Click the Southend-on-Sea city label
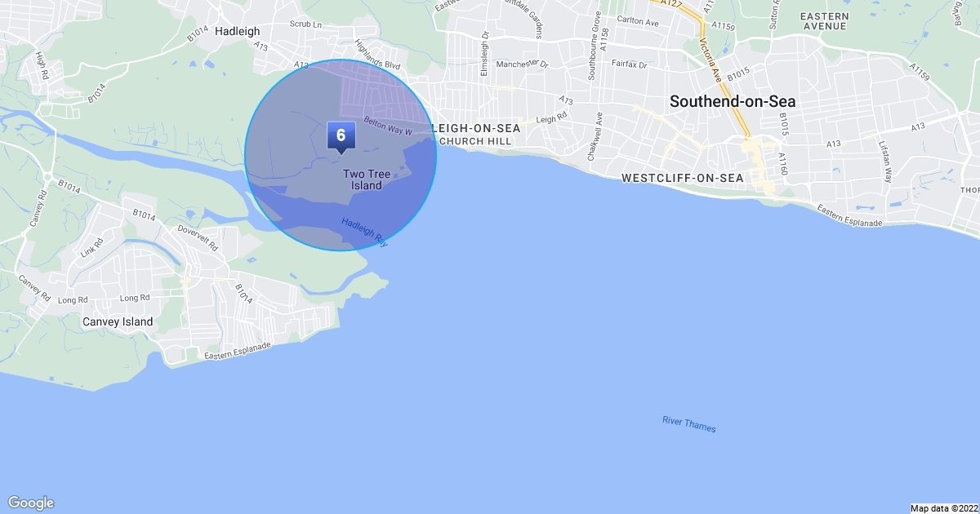 pyautogui.click(x=733, y=102)
